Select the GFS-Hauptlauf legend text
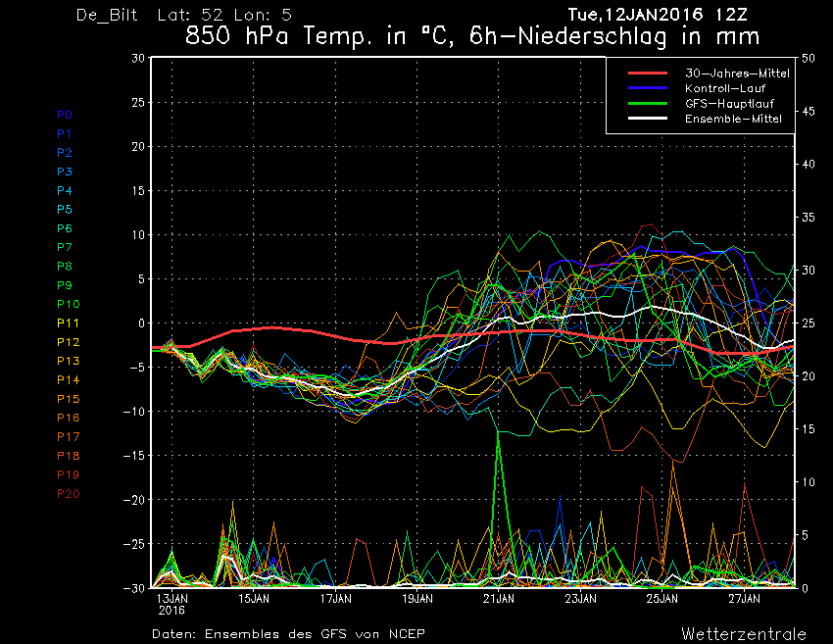Screen dimensions: 833x644 point(729,104)
